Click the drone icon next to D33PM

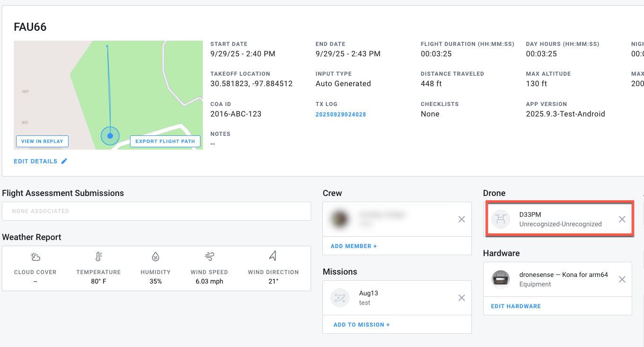tap(501, 219)
